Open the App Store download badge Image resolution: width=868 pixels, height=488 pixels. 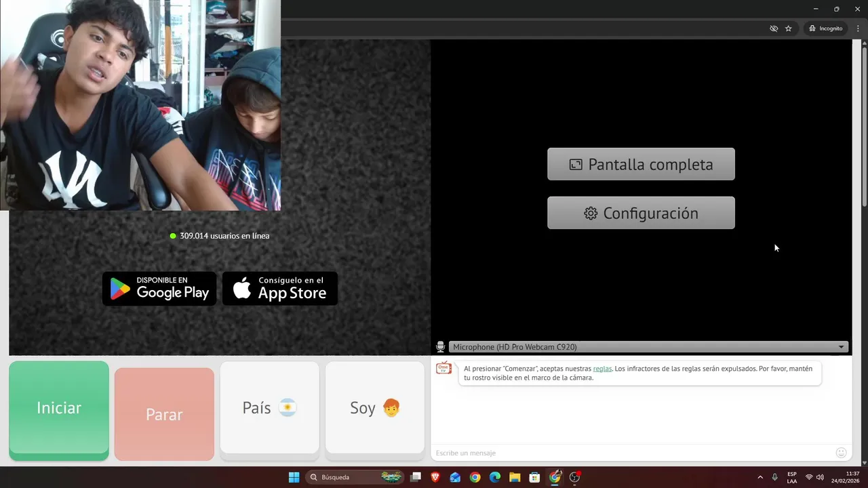(x=280, y=289)
